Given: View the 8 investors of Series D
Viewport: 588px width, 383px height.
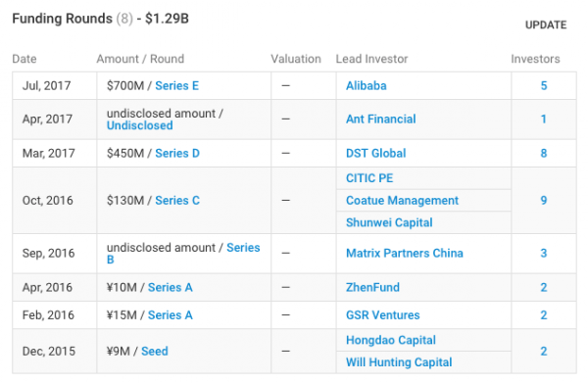Looking at the screenshot, I should 543,153.
